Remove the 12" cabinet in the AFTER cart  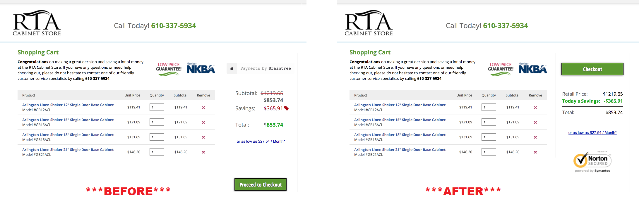[x=535, y=108]
